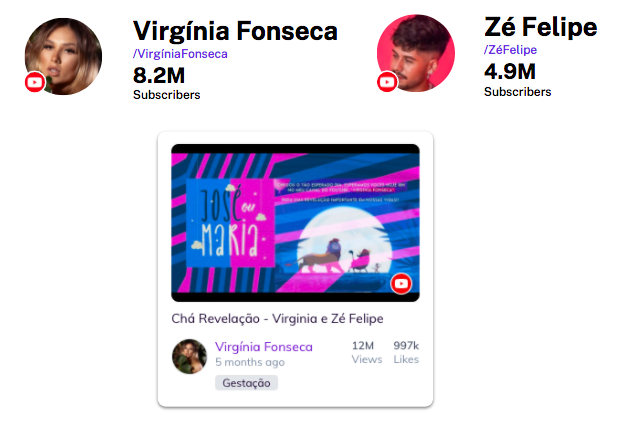Open the /ZéFelipe channel link
620x424 pixels.
tap(510, 50)
